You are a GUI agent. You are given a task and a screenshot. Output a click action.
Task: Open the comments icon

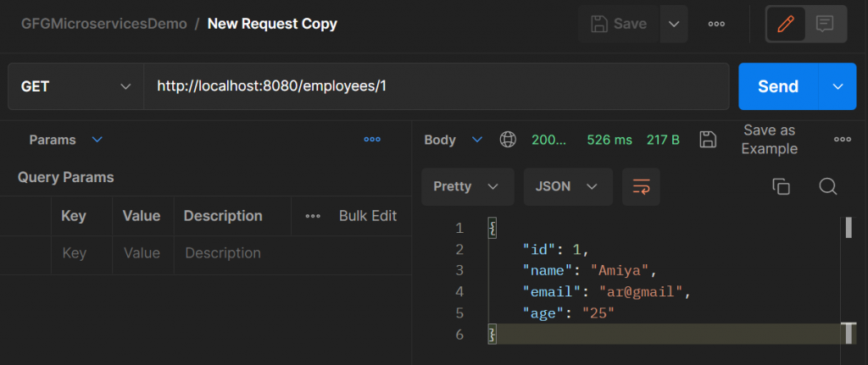tap(824, 24)
